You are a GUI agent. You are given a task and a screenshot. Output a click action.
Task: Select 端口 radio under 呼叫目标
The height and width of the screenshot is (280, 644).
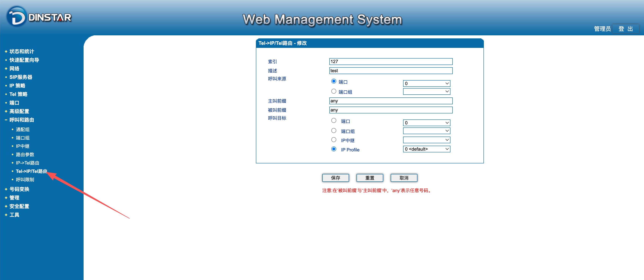click(x=334, y=120)
